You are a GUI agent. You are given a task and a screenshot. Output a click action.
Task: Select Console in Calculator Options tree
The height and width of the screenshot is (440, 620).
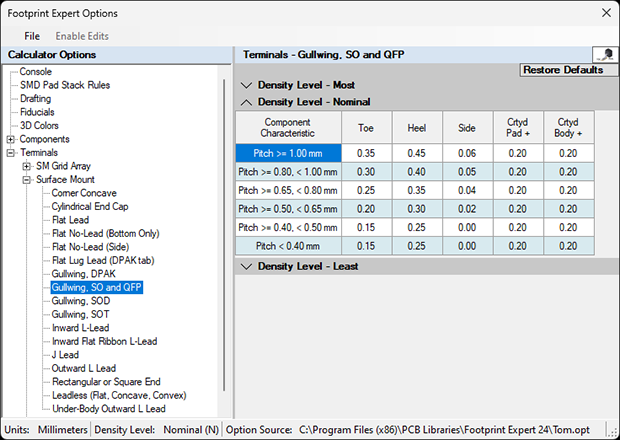36,72
